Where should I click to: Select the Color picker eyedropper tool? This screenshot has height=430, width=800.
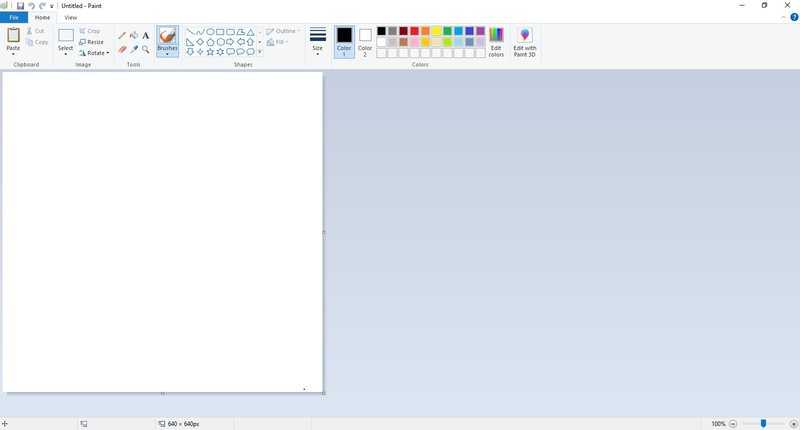point(134,49)
